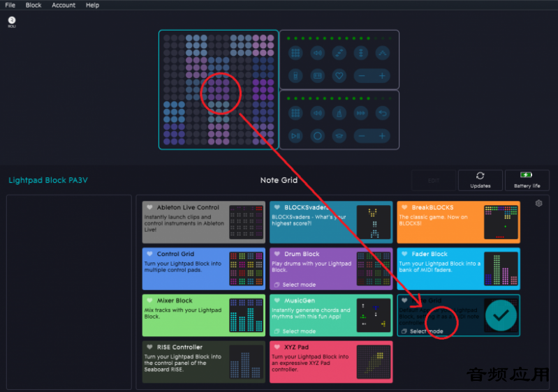Click the Scale icon on the Live Block
558x392 pixels.
point(339,53)
